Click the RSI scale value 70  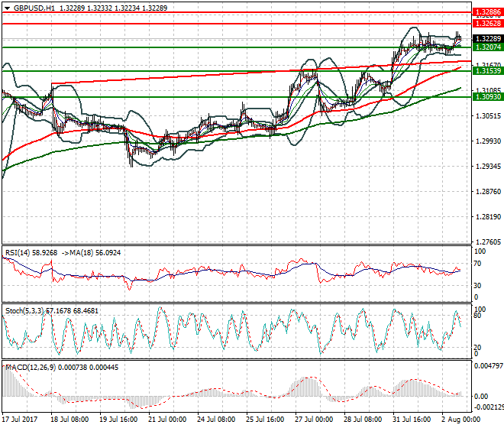pyautogui.click(x=477, y=264)
